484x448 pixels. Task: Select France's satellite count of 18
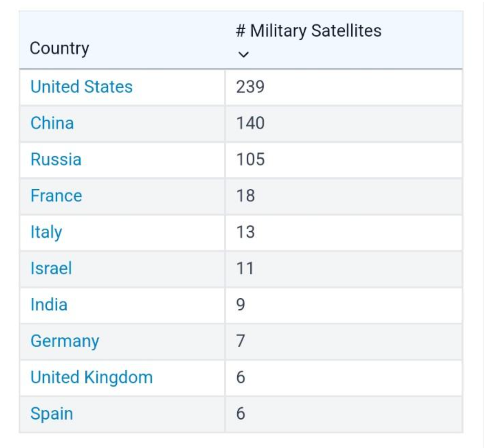coord(245,196)
